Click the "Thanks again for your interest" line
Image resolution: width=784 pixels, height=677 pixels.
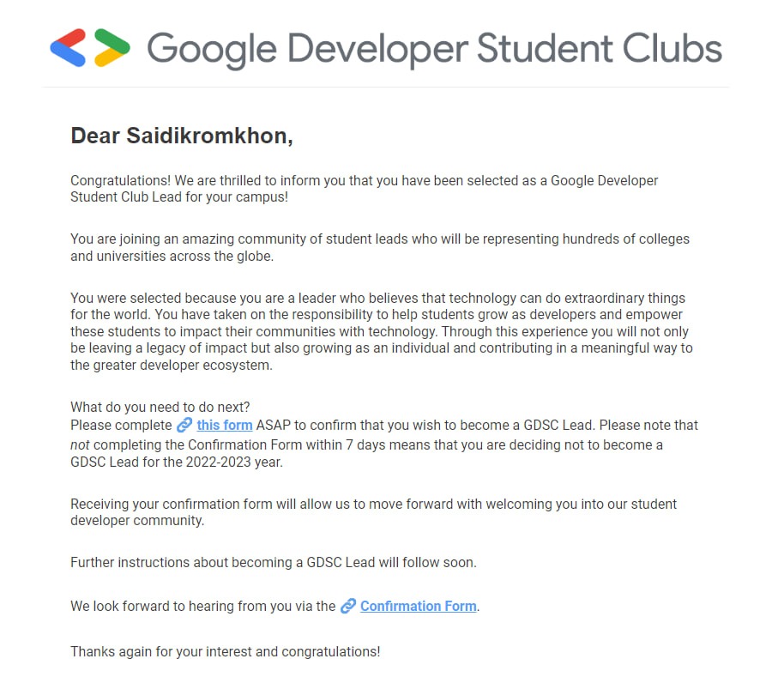226,652
